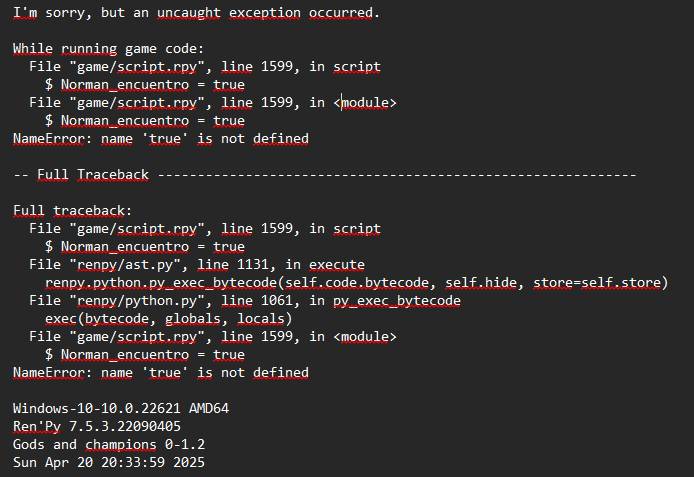
Task: Click the 'renpy.python.py_exec_bytecode' call line
Action: [357, 283]
